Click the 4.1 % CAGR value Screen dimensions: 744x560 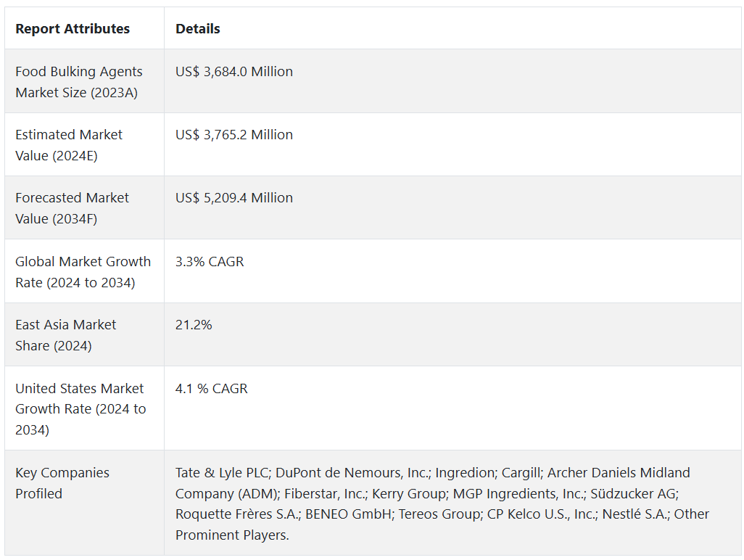tap(212, 389)
